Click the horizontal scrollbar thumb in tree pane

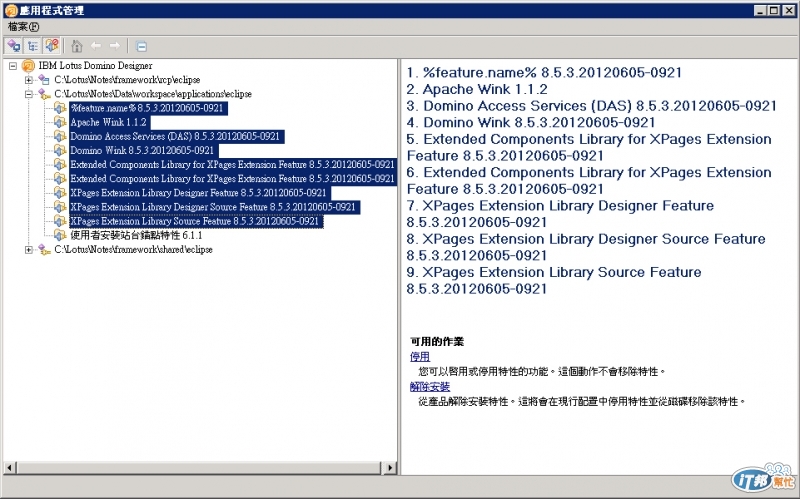coord(199,467)
